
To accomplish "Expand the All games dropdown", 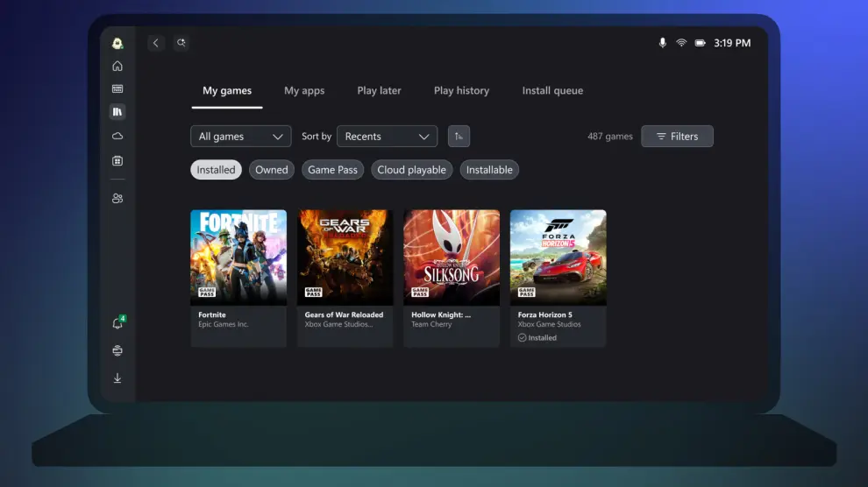I will click(x=240, y=137).
